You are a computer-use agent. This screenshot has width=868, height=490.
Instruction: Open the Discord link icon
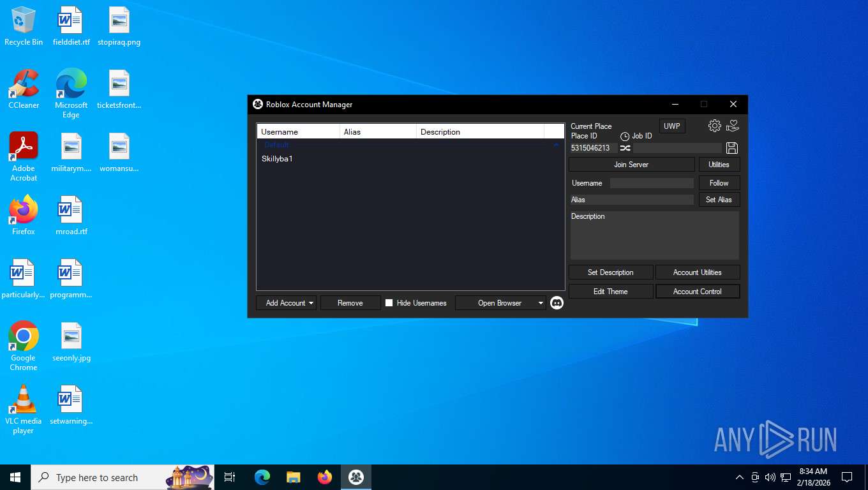click(557, 303)
